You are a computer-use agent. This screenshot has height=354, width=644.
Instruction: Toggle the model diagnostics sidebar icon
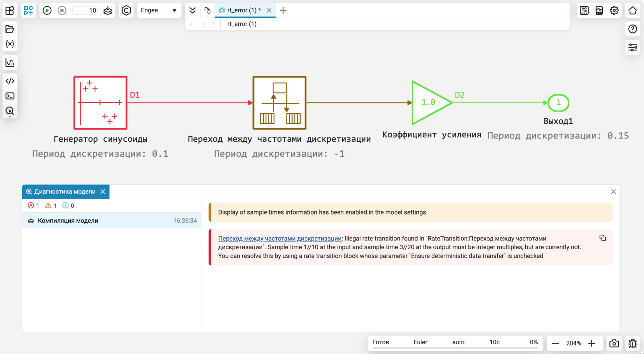tap(10, 111)
